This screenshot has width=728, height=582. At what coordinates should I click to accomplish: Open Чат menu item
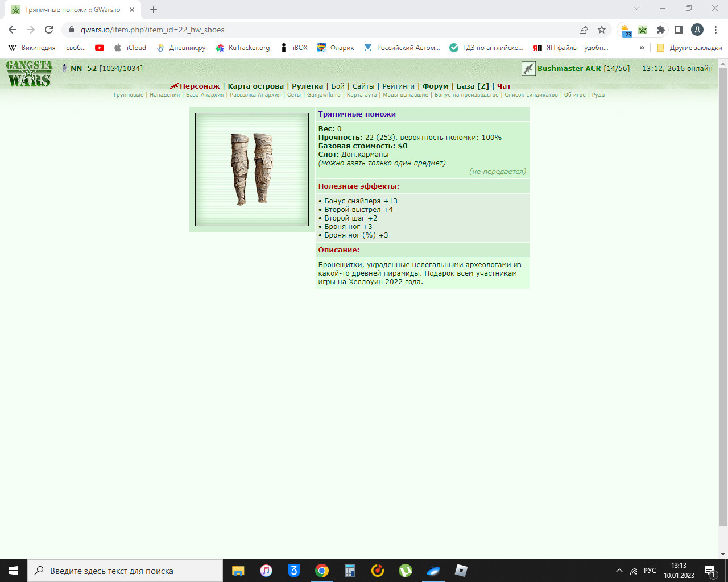click(x=504, y=86)
